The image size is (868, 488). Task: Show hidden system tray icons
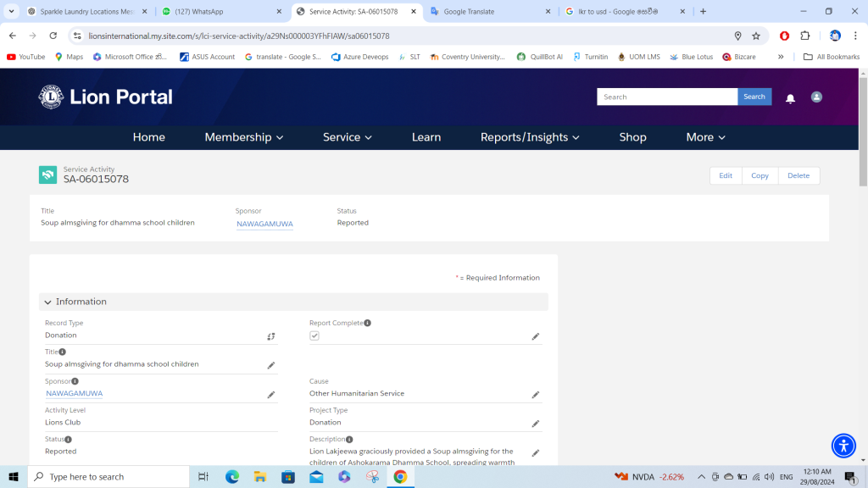701,476
